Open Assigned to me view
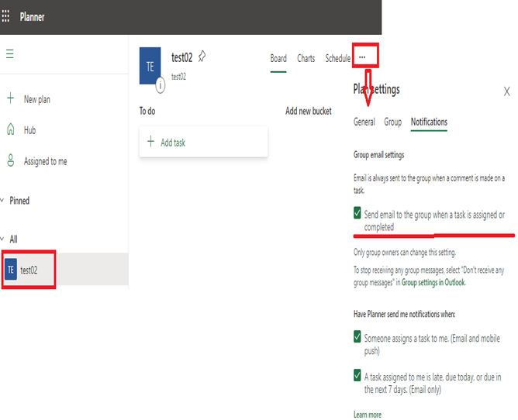Image resolution: width=518 pixels, height=420 pixels. point(45,161)
